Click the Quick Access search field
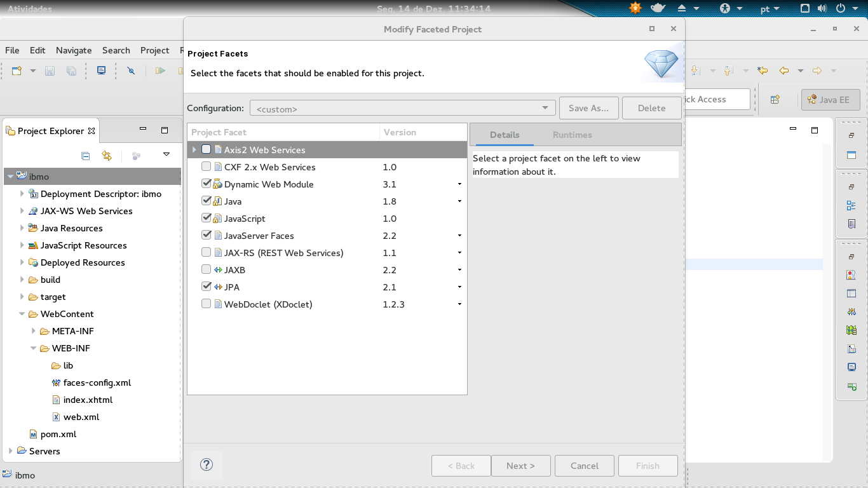 [x=717, y=99]
